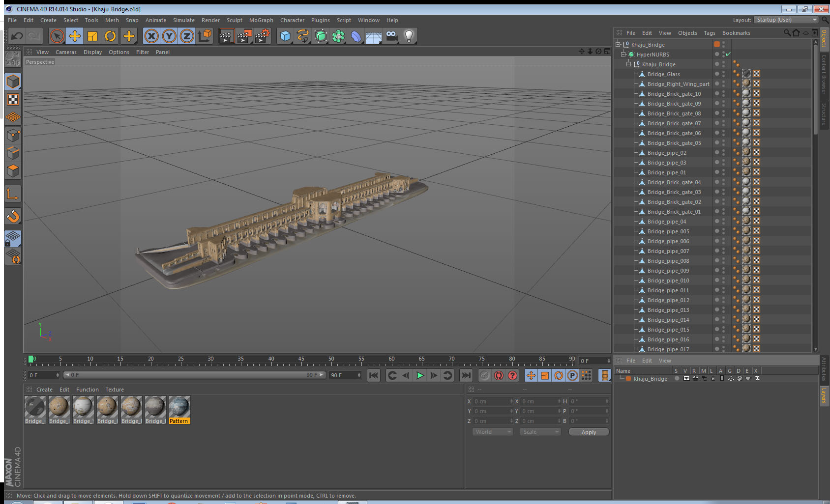
Task: Click the timeline range slider bar
Action: [194, 375]
